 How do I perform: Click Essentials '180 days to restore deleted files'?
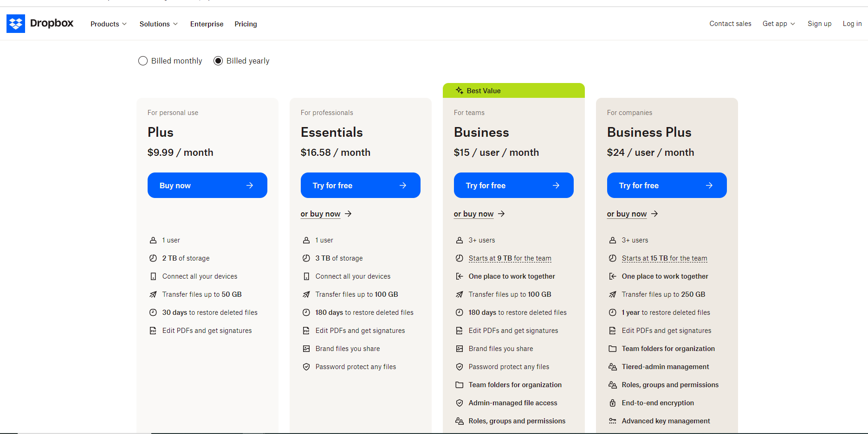pyautogui.click(x=364, y=313)
